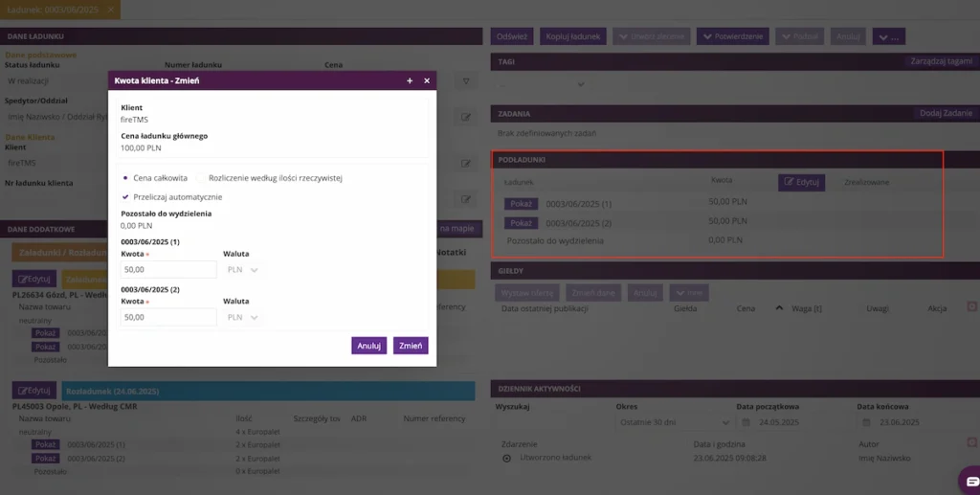Click Edytuj beside the Rozładunek (24.06.2025) header

tap(34, 391)
